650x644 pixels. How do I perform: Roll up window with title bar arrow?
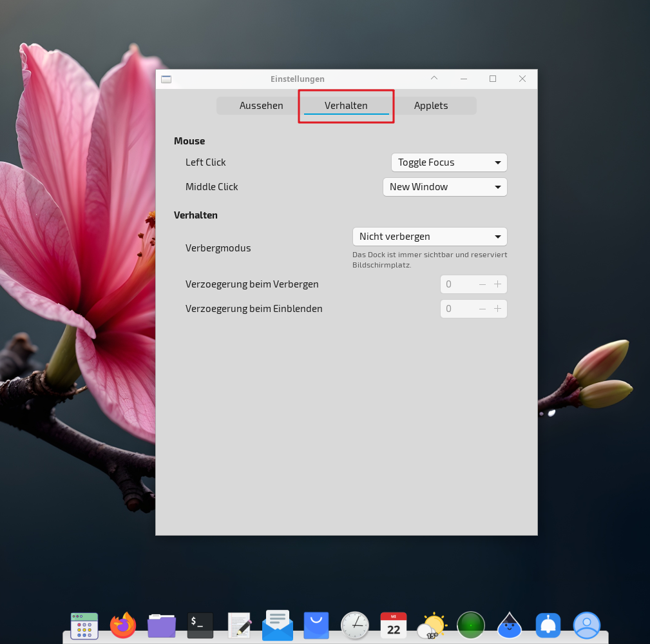pos(434,79)
